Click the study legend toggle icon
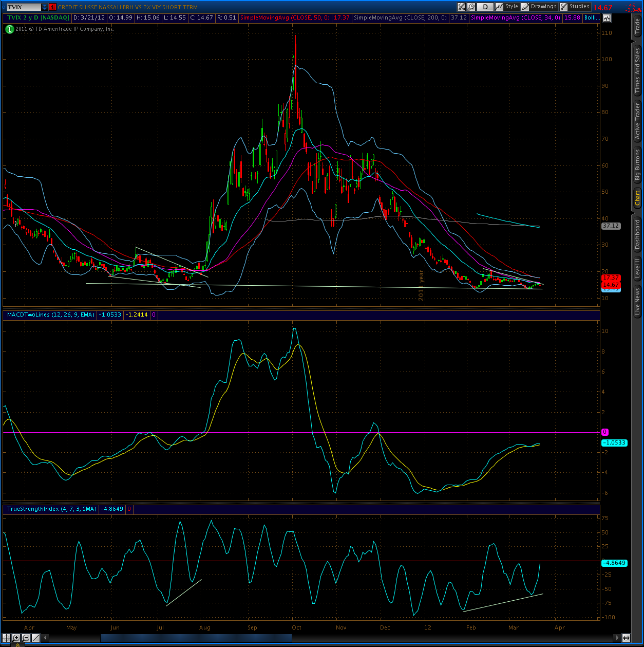The image size is (644, 647). (x=607, y=18)
